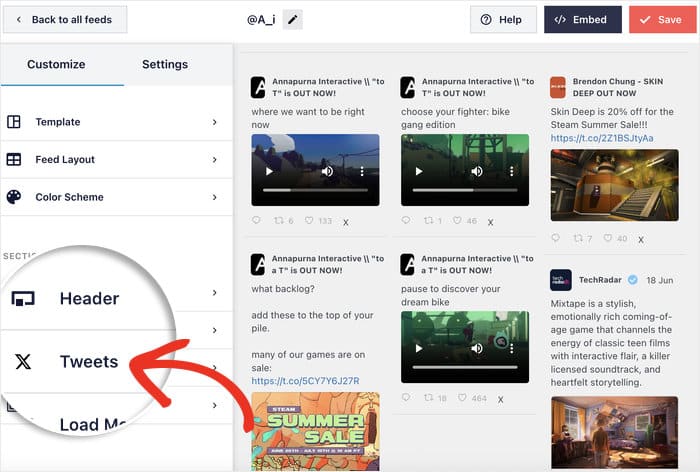
Task: Mute the 'where we want to be' video
Action: click(327, 171)
